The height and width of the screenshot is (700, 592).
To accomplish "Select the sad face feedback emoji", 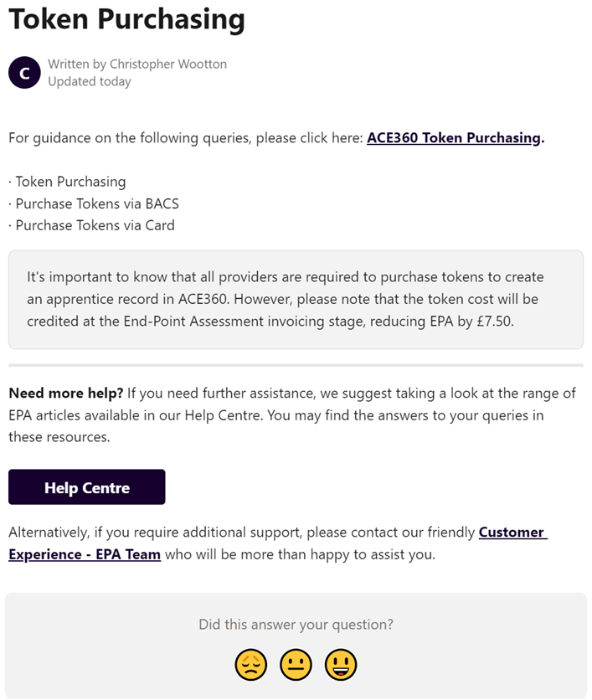I will pos(250,664).
